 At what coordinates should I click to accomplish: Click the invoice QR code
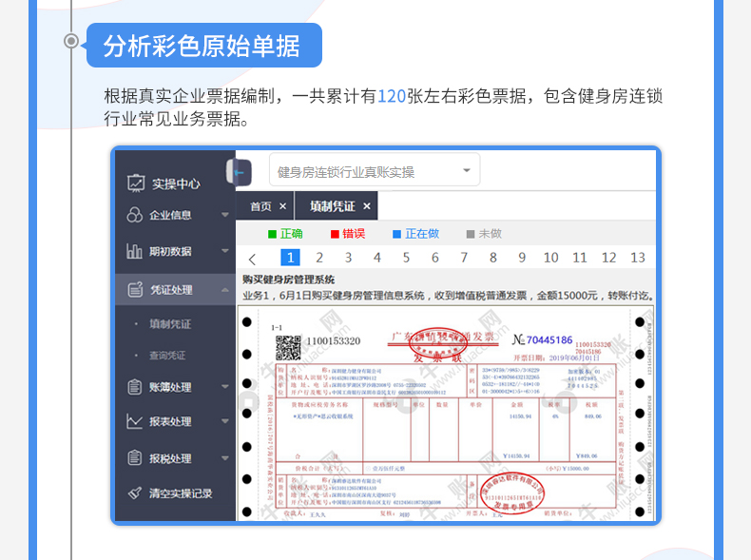tap(288, 347)
